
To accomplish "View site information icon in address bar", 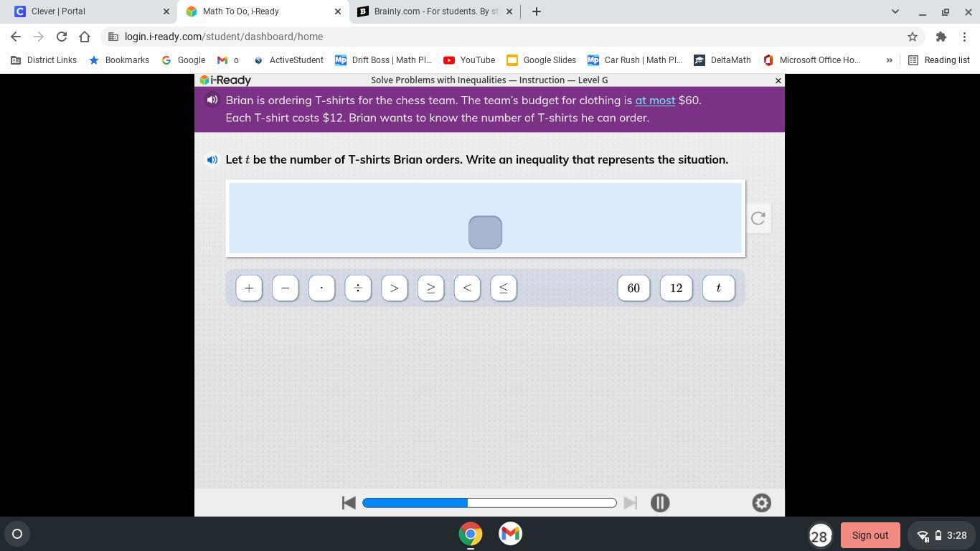I will (x=113, y=37).
